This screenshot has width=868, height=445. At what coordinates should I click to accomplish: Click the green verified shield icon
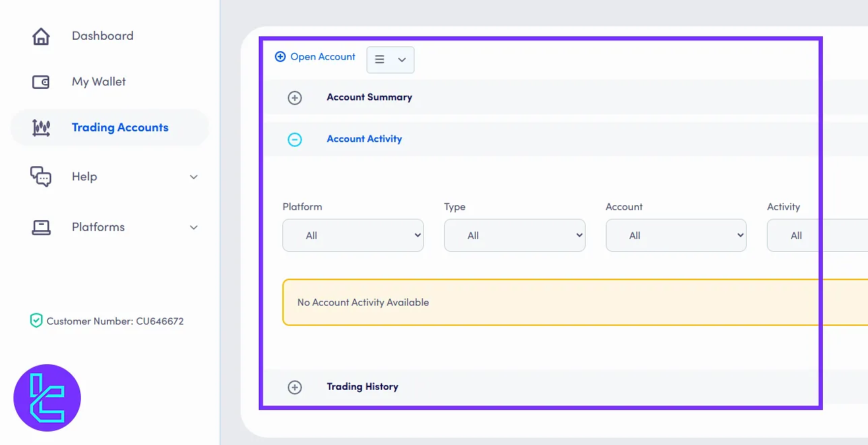(36, 321)
